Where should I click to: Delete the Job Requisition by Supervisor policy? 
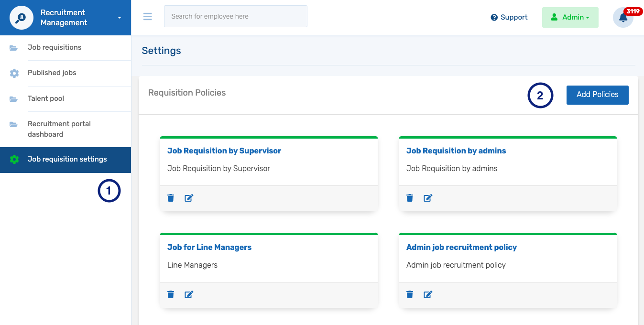tap(171, 197)
